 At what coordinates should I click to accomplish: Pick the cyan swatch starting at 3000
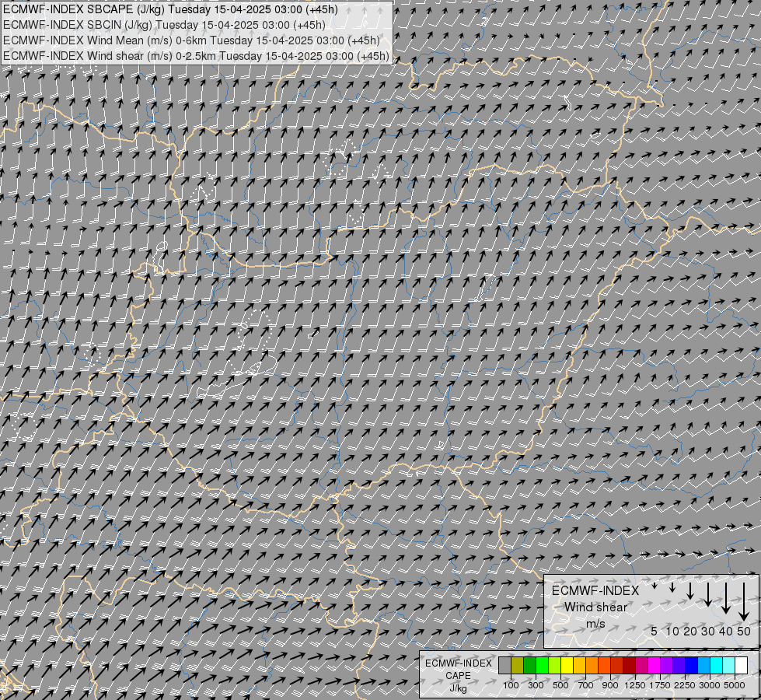point(717,666)
